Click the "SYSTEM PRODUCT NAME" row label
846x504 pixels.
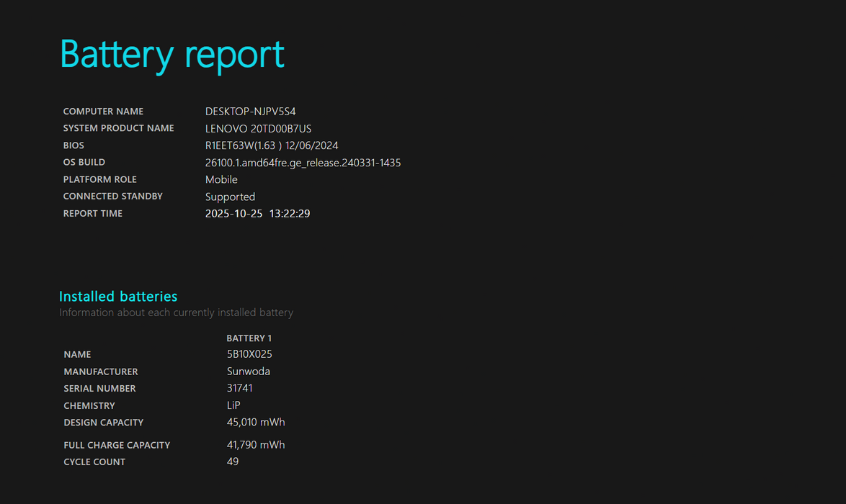click(118, 128)
